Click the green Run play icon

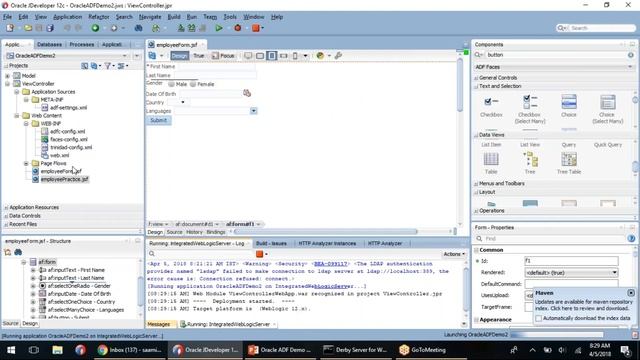[x=219, y=28]
